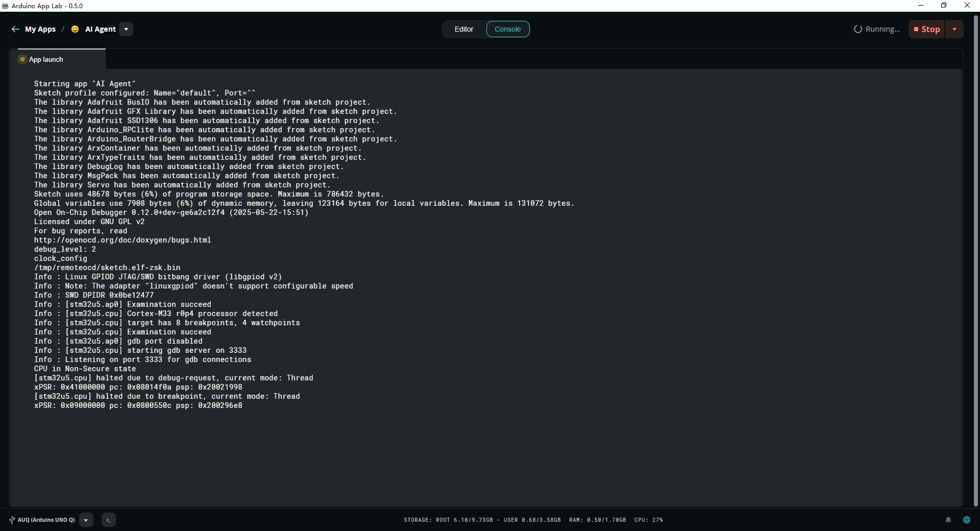Click the vertical scrollbar of the window
The width and height of the screenshot is (980, 531).
976,260
